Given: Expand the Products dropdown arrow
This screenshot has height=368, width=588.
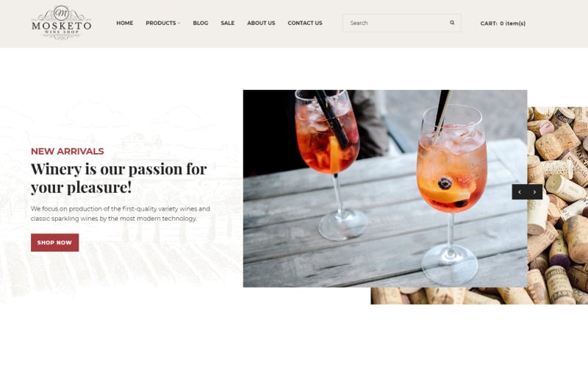Looking at the screenshot, I should click(179, 24).
